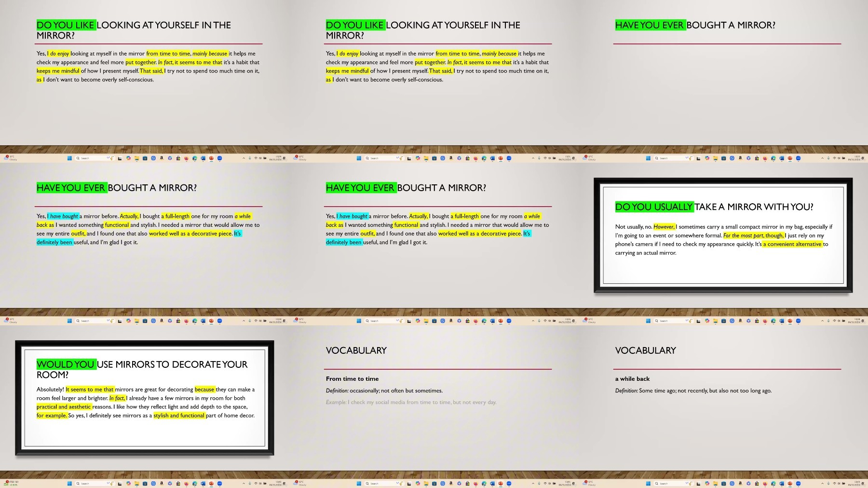Click heading 'WOULD YOU USE MIRRORS TO DECORATE YOUR ROOM?'

tap(142, 370)
